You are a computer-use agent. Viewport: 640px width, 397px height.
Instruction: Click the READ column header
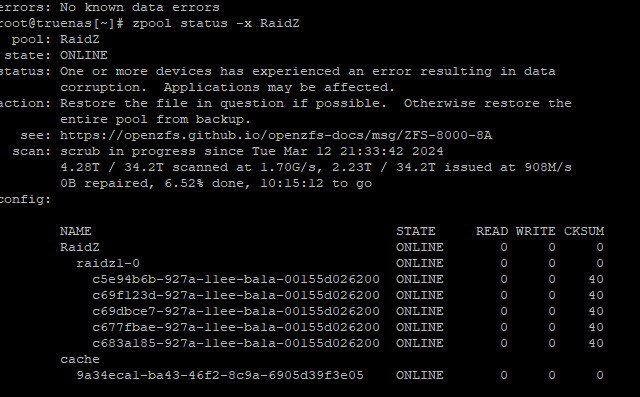(492, 231)
